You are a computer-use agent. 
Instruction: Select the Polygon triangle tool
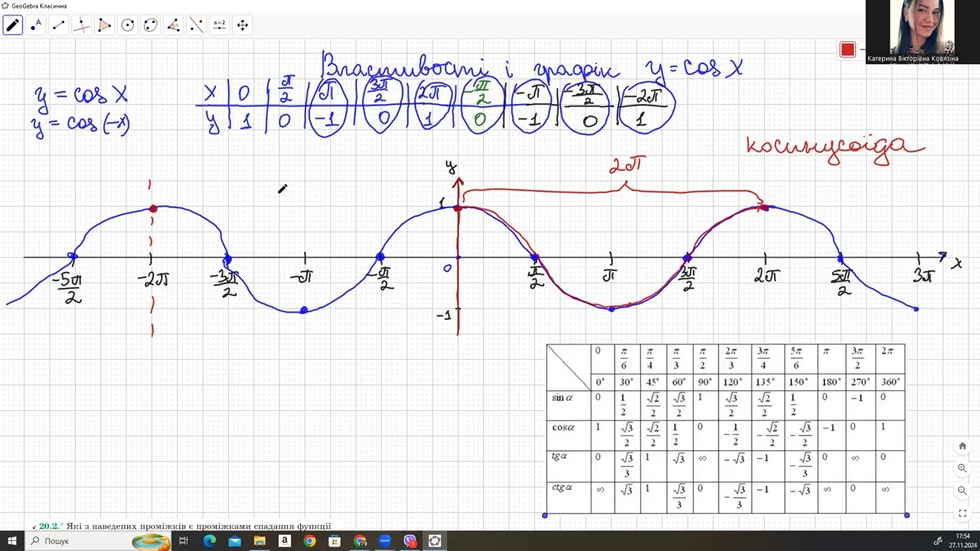coord(105,25)
